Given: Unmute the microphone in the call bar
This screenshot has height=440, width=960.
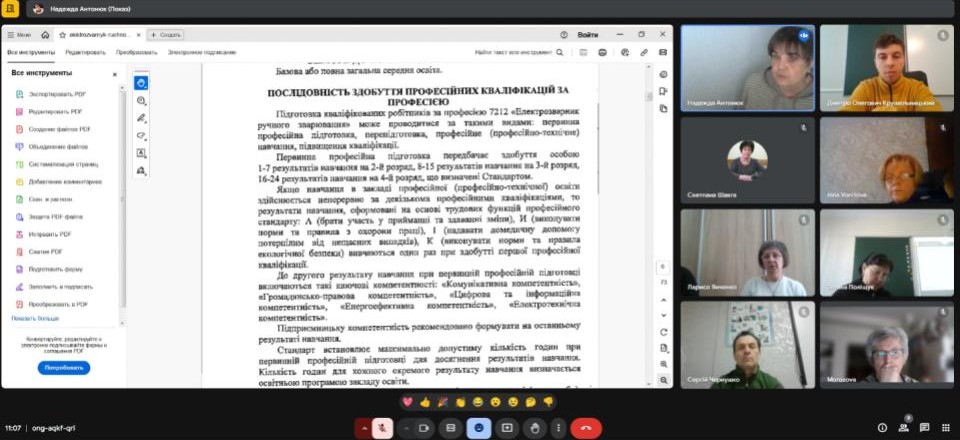Looking at the screenshot, I should pos(382,427).
